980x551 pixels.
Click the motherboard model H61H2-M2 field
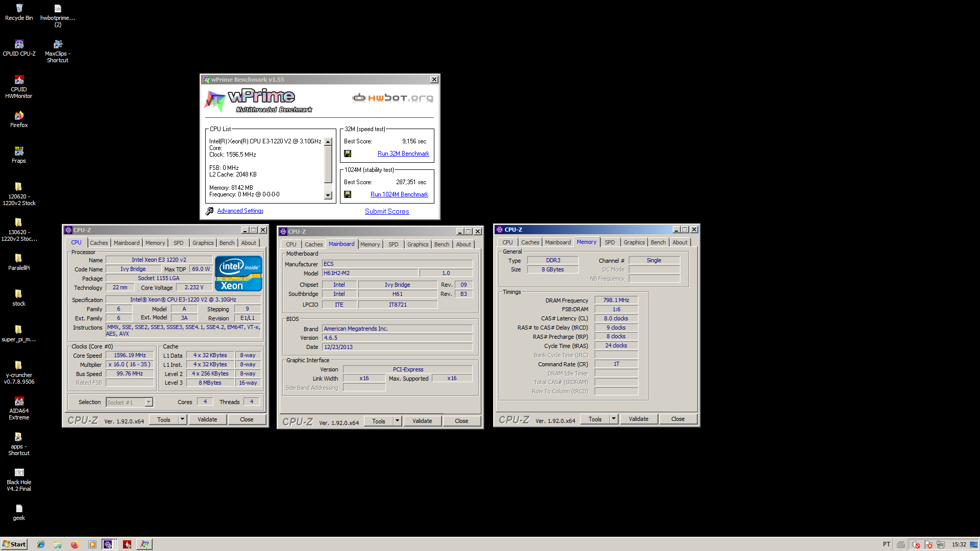tap(370, 273)
